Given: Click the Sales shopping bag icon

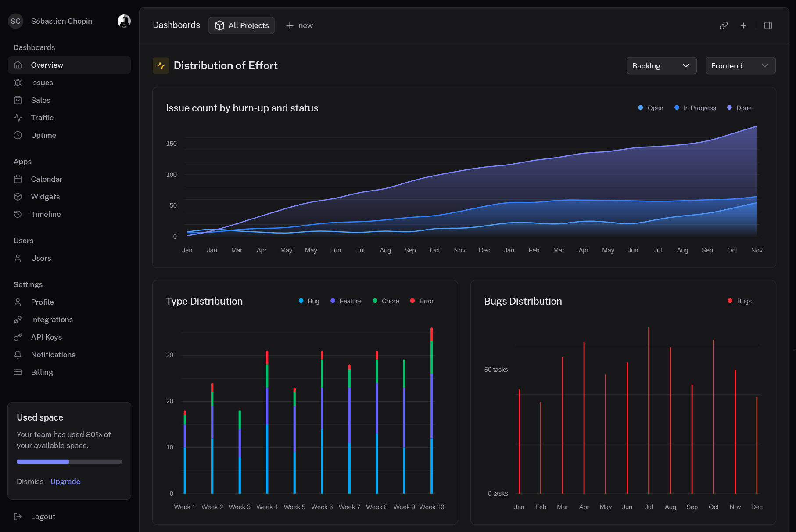Looking at the screenshot, I should [18, 100].
